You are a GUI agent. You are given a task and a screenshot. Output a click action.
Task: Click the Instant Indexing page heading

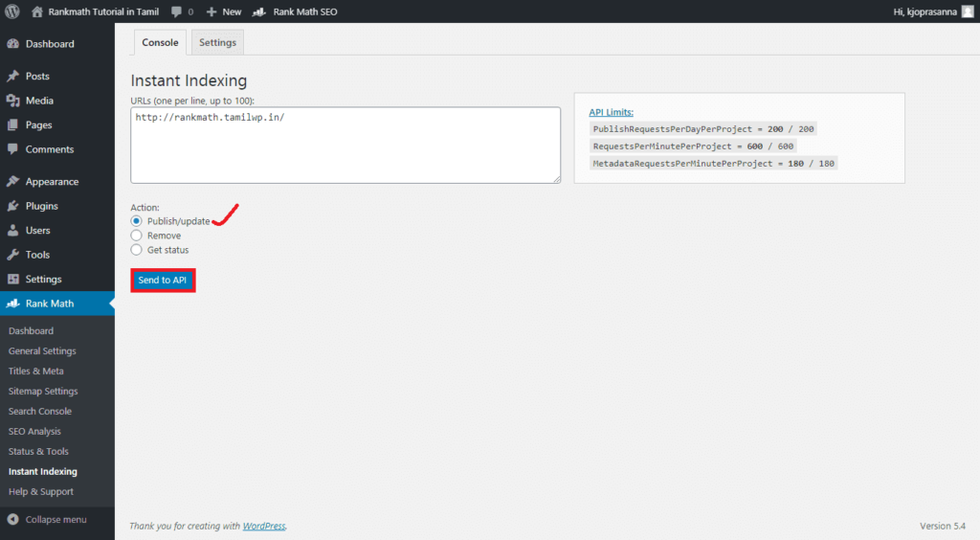(189, 80)
